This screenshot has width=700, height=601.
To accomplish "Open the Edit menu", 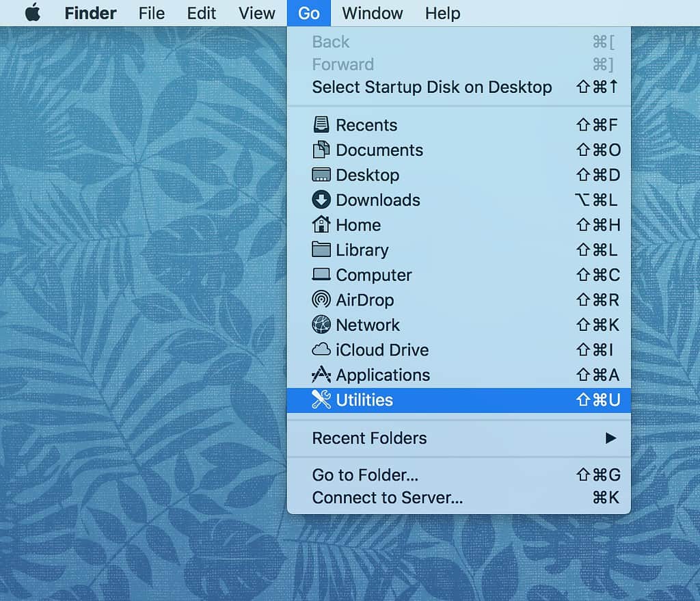I will pos(202,13).
